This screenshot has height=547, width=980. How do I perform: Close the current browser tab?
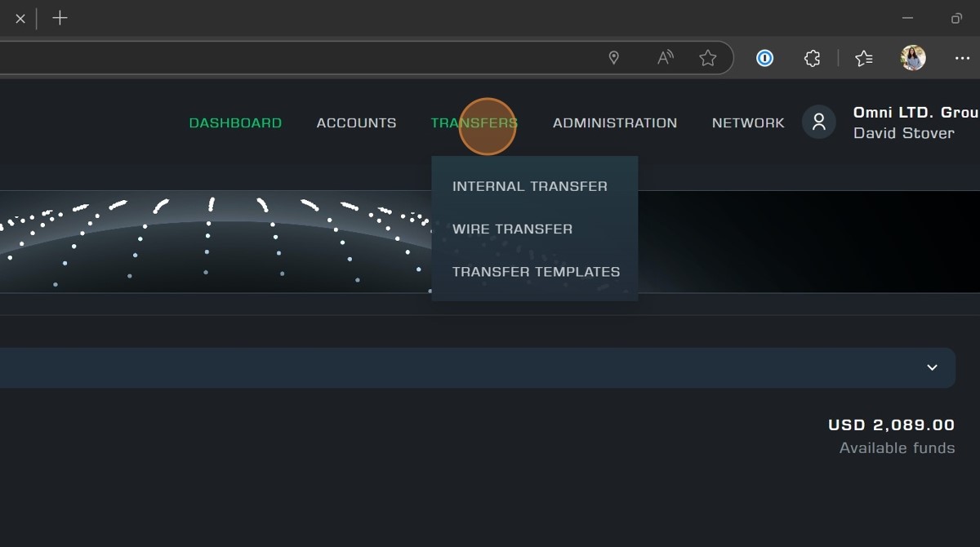[20, 18]
